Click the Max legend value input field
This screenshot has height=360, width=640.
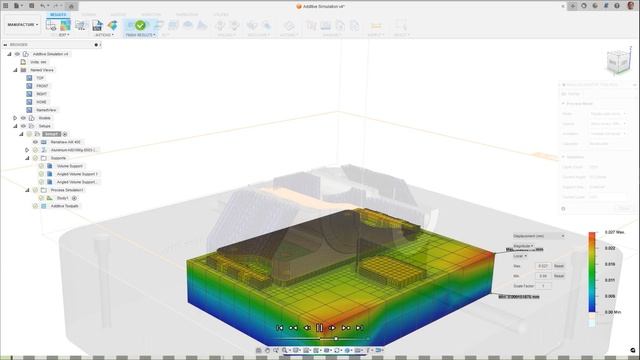click(x=543, y=266)
